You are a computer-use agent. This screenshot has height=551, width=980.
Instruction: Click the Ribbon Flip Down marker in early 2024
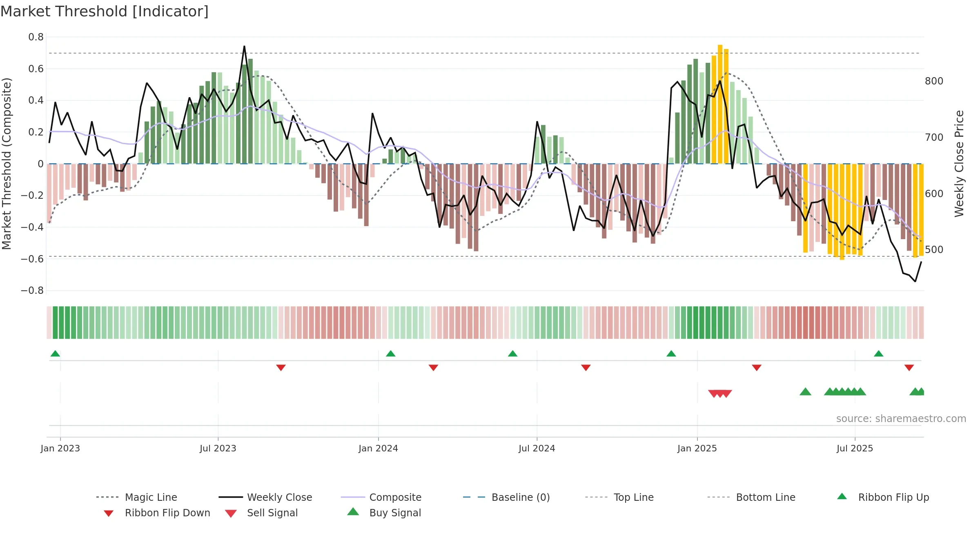(433, 368)
